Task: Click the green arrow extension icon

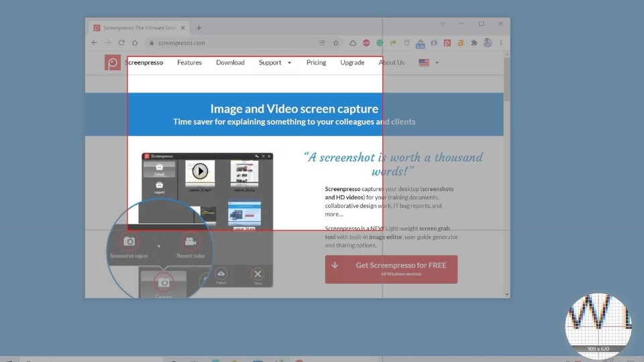Action: tap(393, 43)
